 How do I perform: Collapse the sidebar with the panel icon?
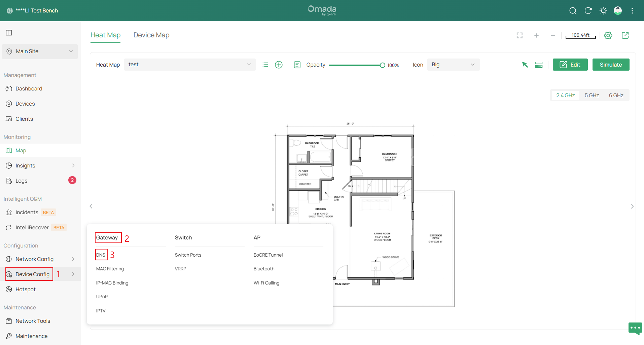pyautogui.click(x=9, y=33)
